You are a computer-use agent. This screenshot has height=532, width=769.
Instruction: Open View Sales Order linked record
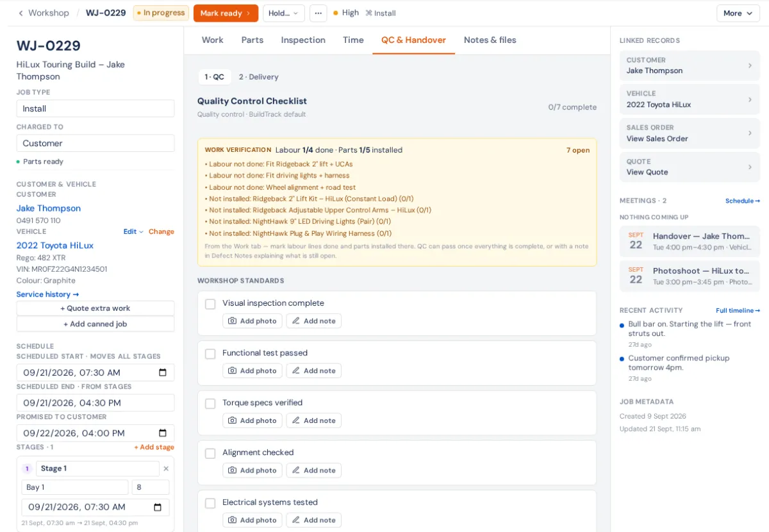click(x=690, y=133)
